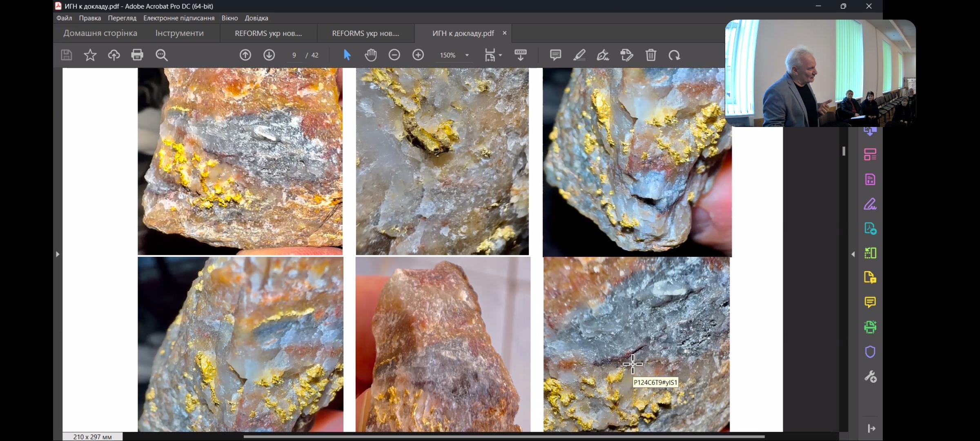Screen dimensions: 980x441
Task: Go to next page arrow
Action: tap(269, 55)
